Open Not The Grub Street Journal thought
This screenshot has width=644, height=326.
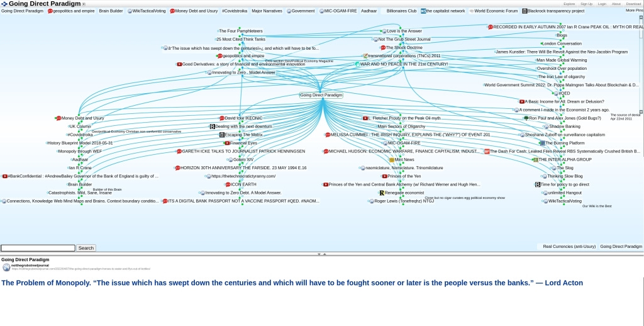tap(404, 40)
